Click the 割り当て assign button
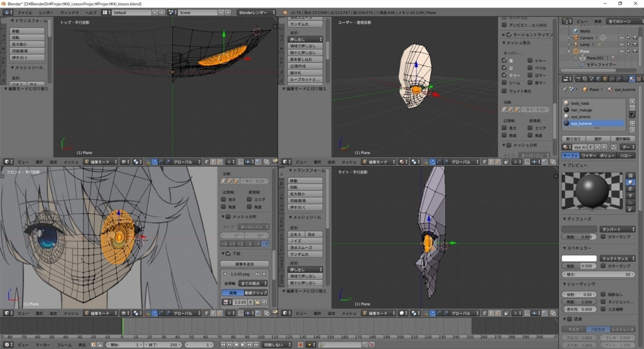 (x=574, y=139)
